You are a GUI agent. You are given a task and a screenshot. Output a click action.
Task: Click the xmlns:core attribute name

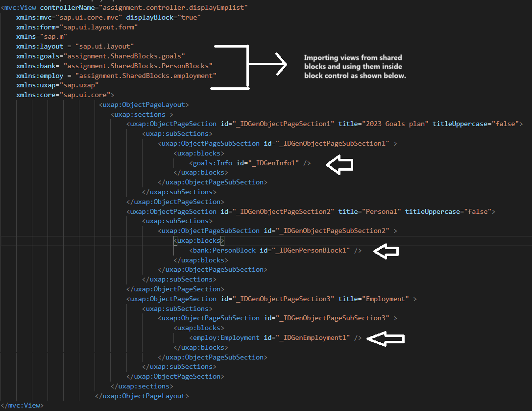(36, 95)
